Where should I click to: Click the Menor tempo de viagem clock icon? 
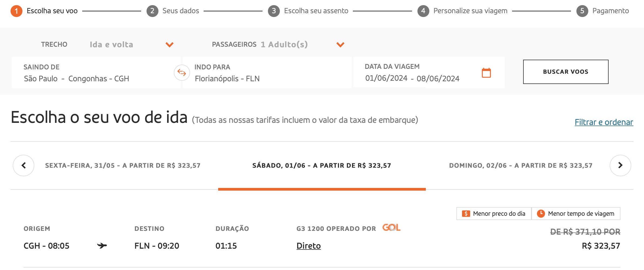[x=541, y=213]
